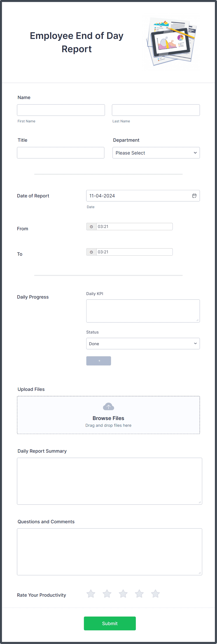The image size is (217, 644).
Task: Open the calendar icon on Date of Report
Action: (195, 196)
